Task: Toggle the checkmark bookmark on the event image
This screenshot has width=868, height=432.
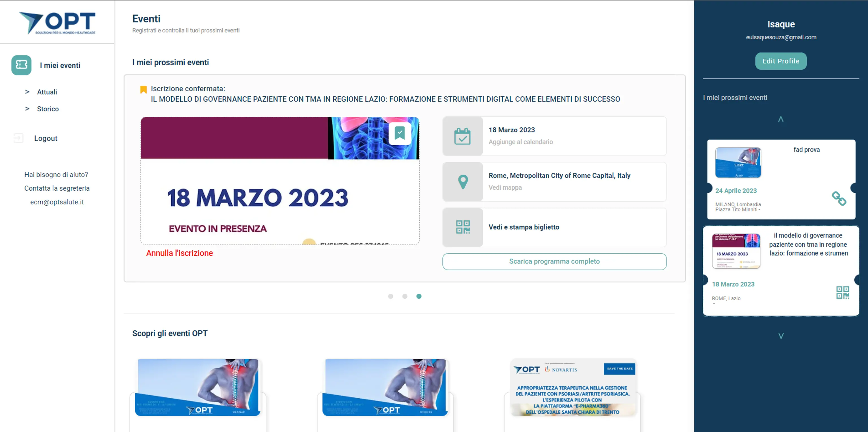Action: tap(400, 133)
